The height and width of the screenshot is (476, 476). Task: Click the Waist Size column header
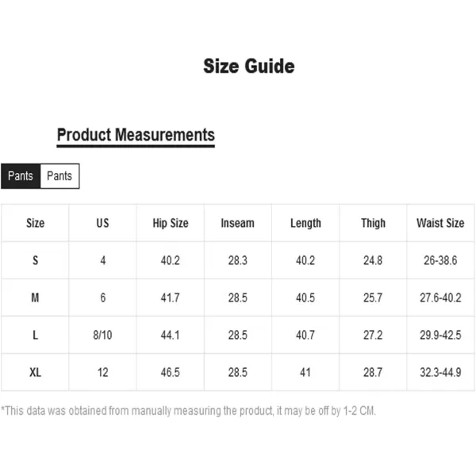click(440, 223)
